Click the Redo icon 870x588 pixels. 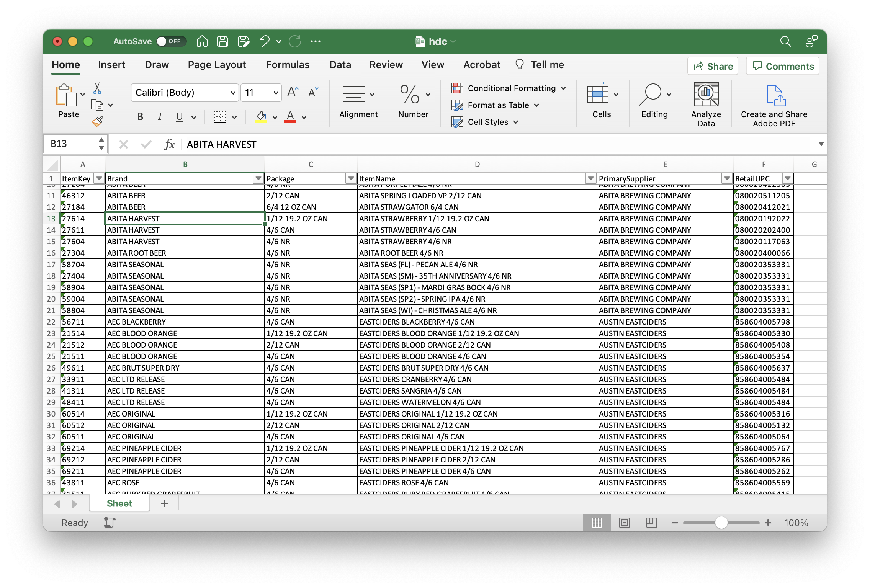(x=295, y=41)
